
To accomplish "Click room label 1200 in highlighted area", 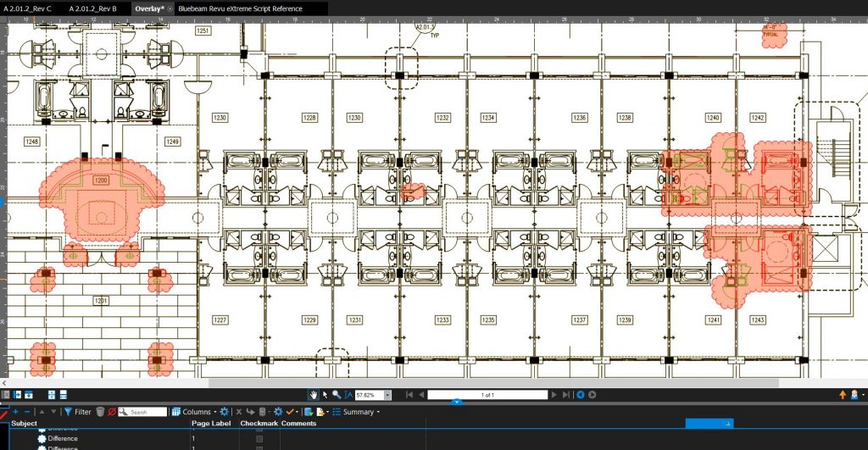I will [101, 181].
